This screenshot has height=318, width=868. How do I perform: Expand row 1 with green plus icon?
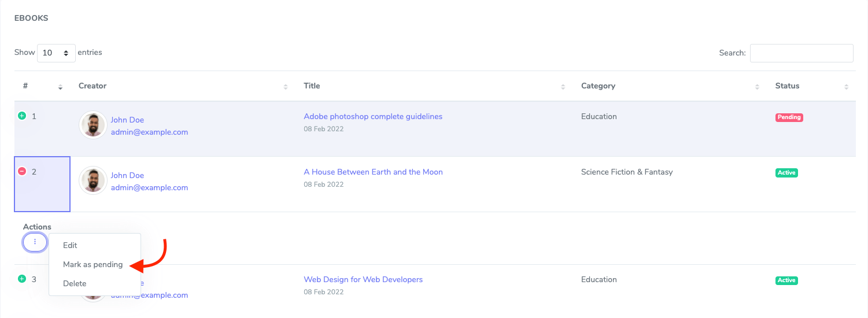(22, 116)
